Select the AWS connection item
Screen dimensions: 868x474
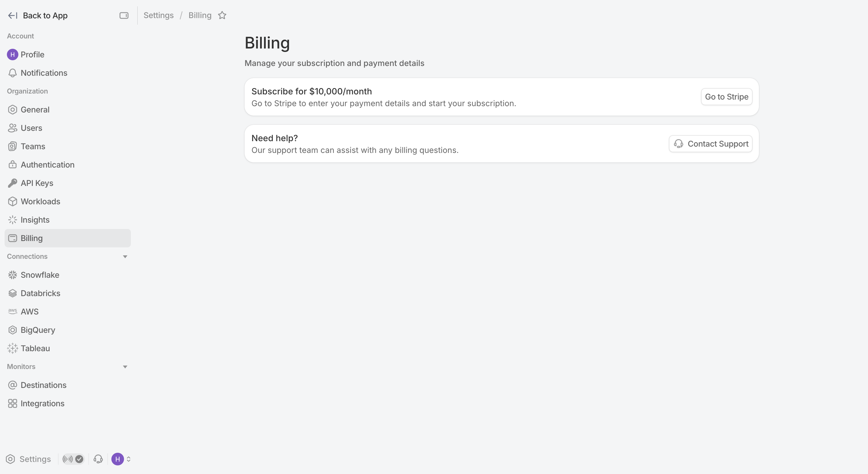pyautogui.click(x=67, y=312)
